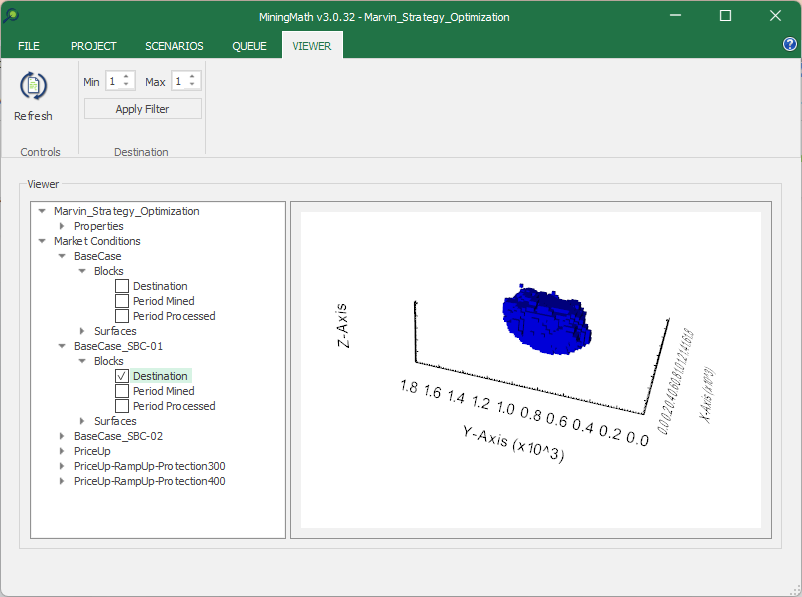Image resolution: width=802 pixels, height=597 pixels.
Task: Collapse the Market Conditions tree node
Action: point(42,241)
